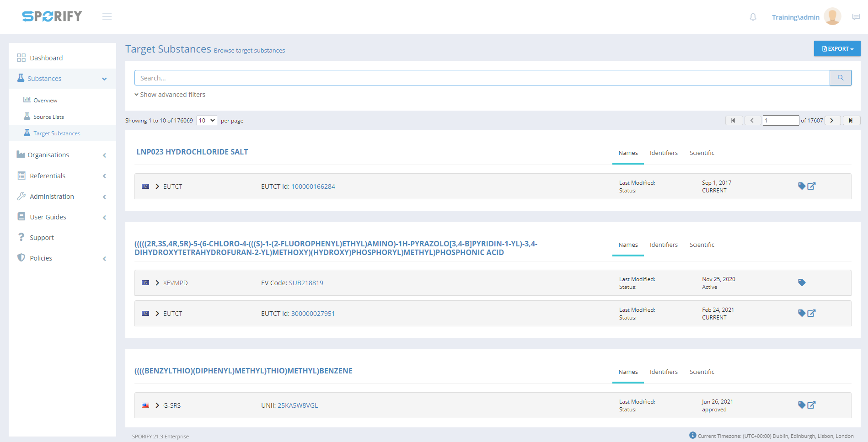Screen dimensions: 868x442
Task: Click tag icon on XEVMPD row
Action: coord(801,282)
